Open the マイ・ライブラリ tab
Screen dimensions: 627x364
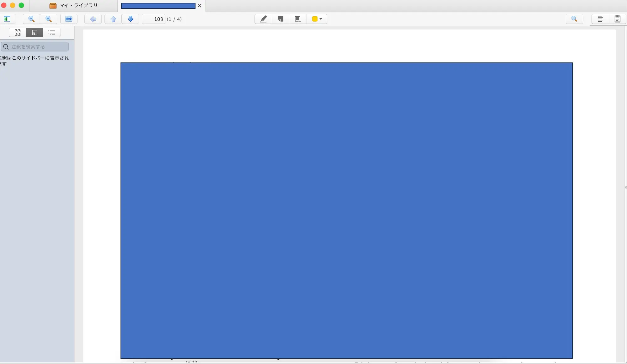pos(74,6)
